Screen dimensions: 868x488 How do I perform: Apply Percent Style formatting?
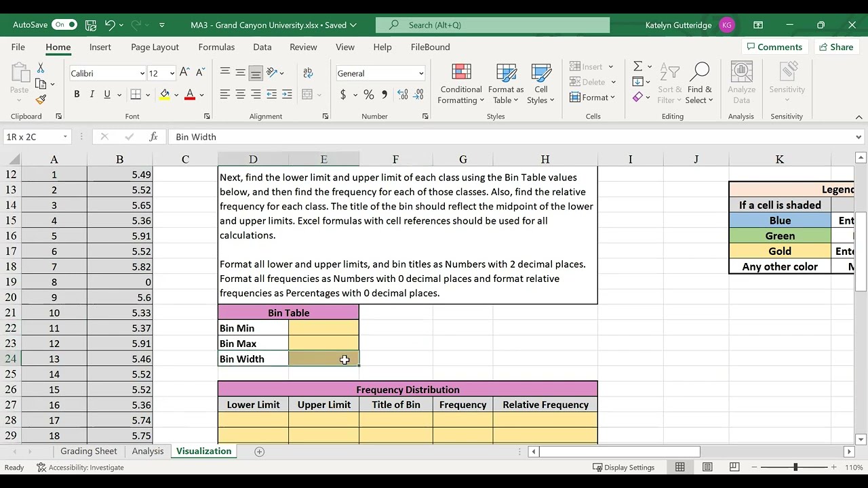(x=368, y=95)
